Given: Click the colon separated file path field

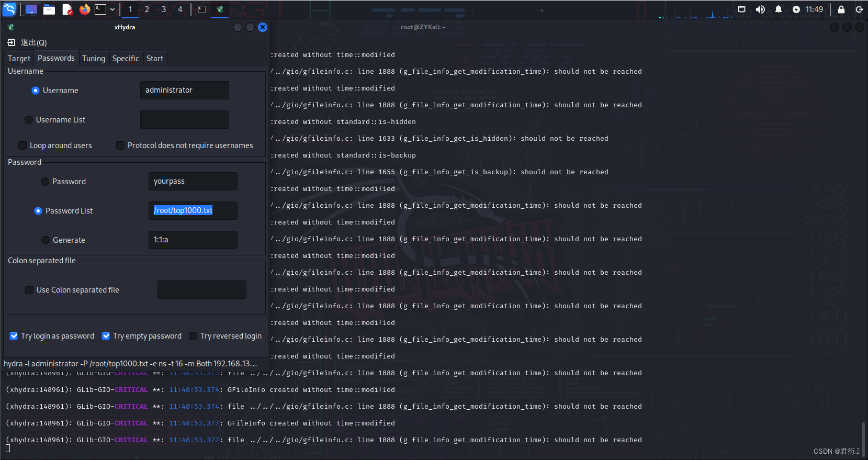Looking at the screenshot, I should 202,289.
